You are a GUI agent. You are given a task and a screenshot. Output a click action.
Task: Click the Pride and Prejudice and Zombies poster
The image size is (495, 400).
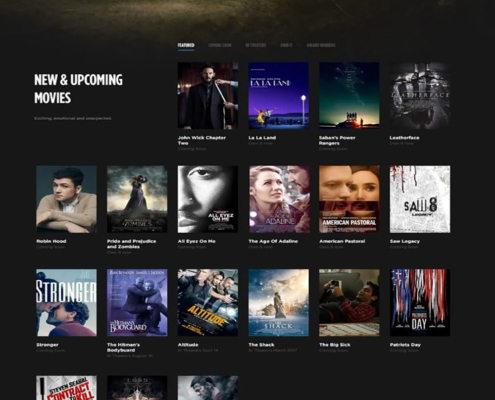[137, 199]
